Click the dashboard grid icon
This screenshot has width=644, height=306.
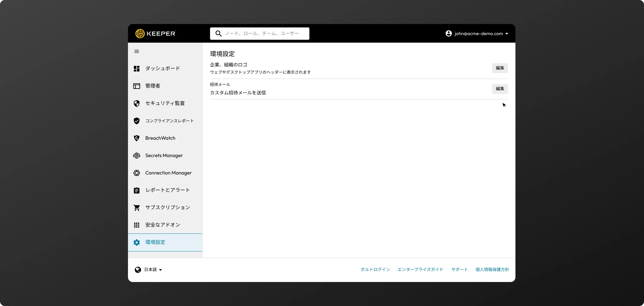(x=137, y=69)
